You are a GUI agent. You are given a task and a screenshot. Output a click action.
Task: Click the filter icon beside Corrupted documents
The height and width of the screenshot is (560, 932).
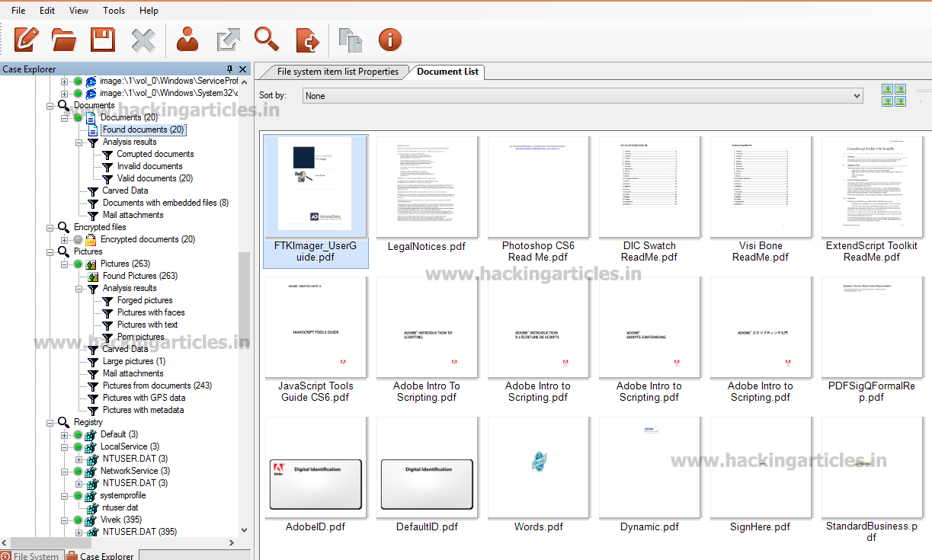pyautogui.click(x=108, y=154)
